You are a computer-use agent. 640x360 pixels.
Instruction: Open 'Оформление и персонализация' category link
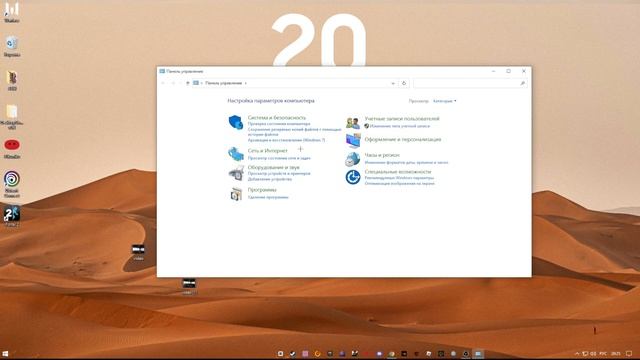click(403, 140)
